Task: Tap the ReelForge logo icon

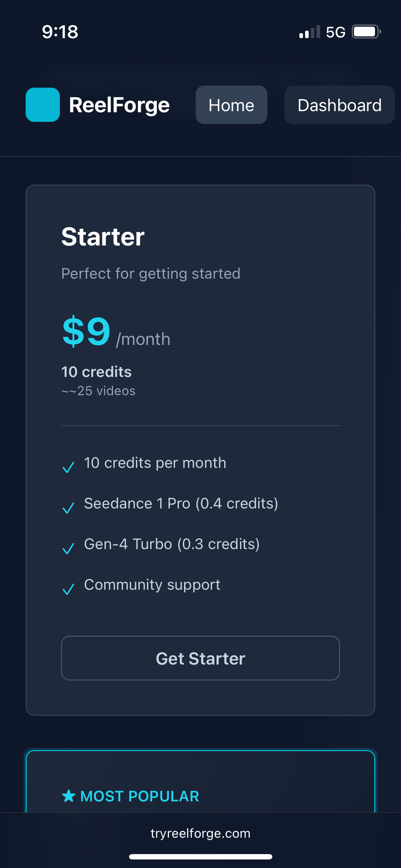Action: 43,105
